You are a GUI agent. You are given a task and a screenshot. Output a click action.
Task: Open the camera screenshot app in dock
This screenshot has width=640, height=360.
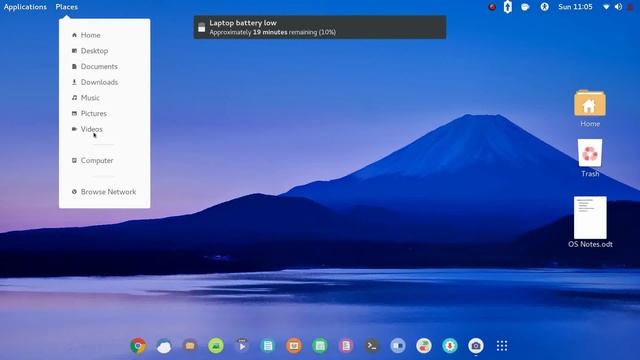(476, 346)
